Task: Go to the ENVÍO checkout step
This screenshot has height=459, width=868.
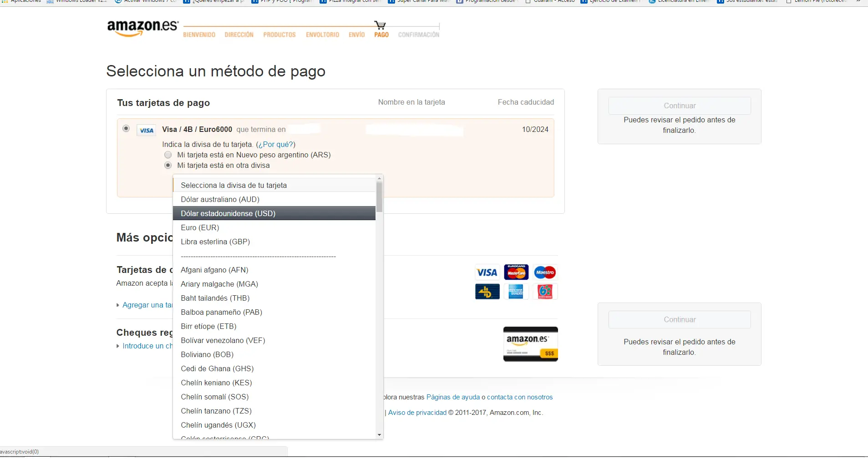Action: pyautogui.click(x=357, y=35)
